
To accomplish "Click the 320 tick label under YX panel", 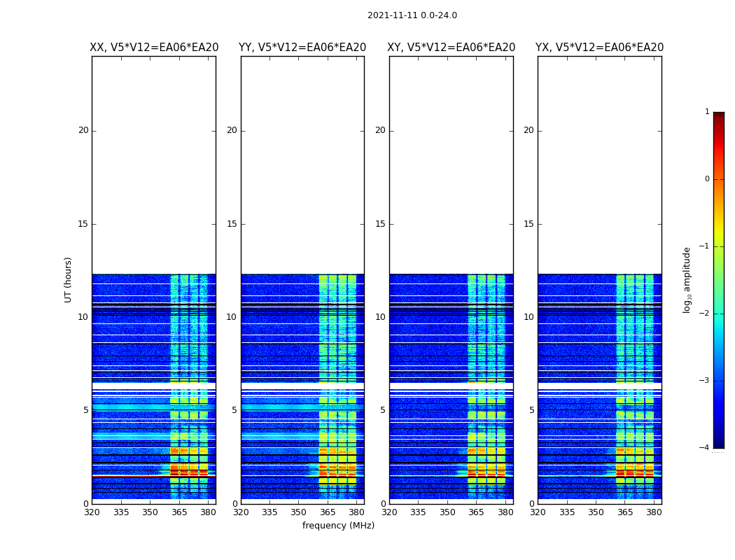I will point(538,512).
